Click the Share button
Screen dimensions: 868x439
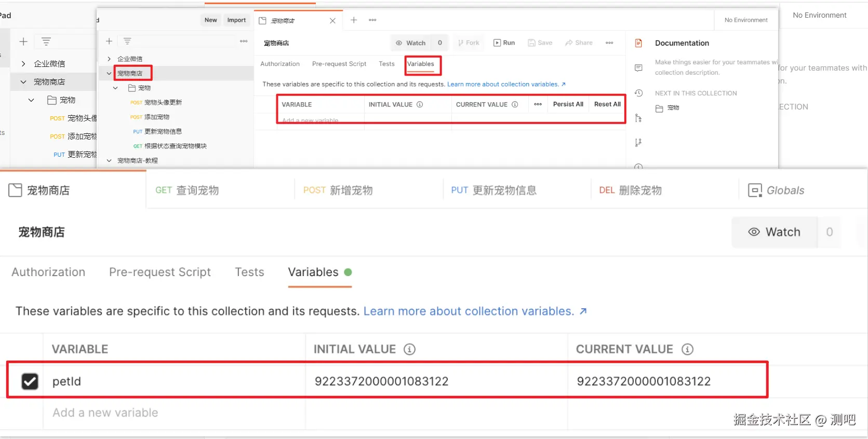[x=579, y=43]
